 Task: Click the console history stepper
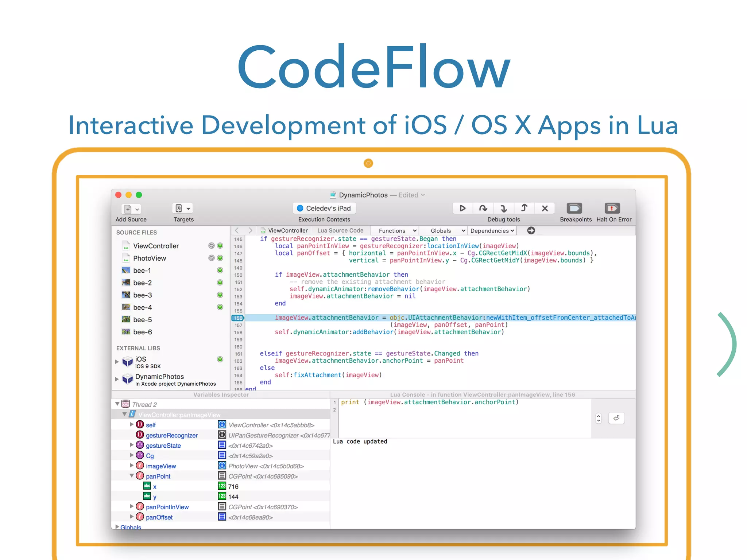tap(598, 418)
